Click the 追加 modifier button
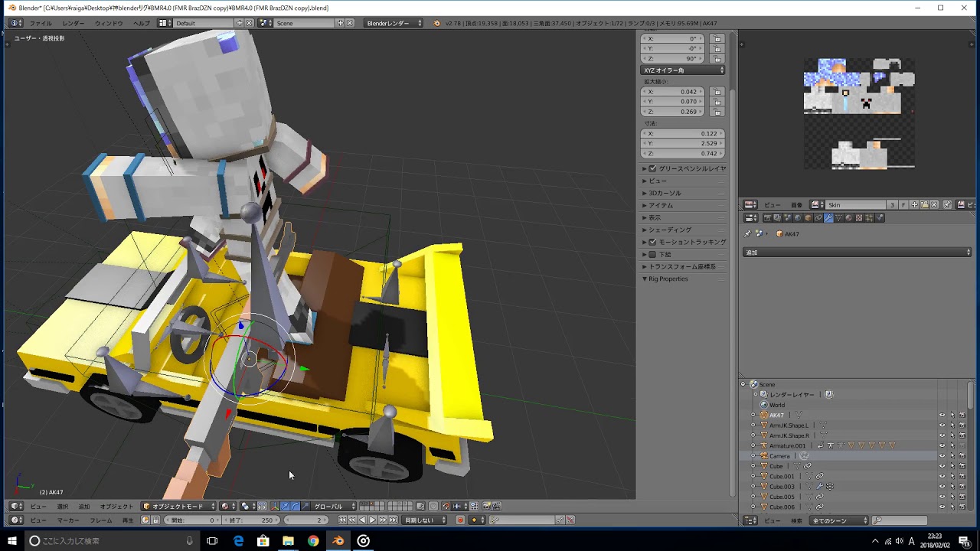The width and height of the screenshot is (980, 551). coord(856,252)
